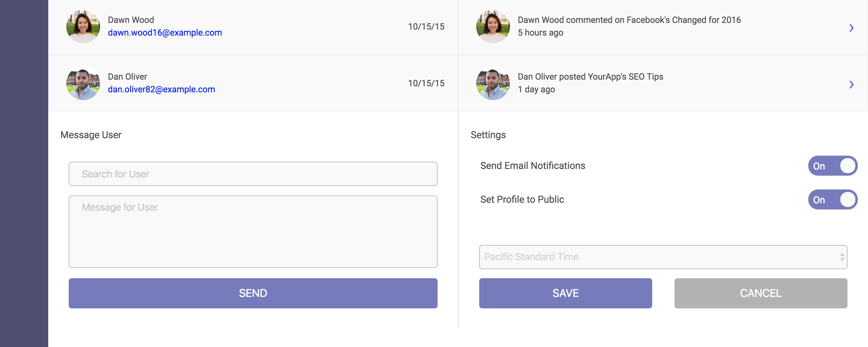
Task: Click Dawn Wood's avatar in activity feed
Action: point(493,26)
